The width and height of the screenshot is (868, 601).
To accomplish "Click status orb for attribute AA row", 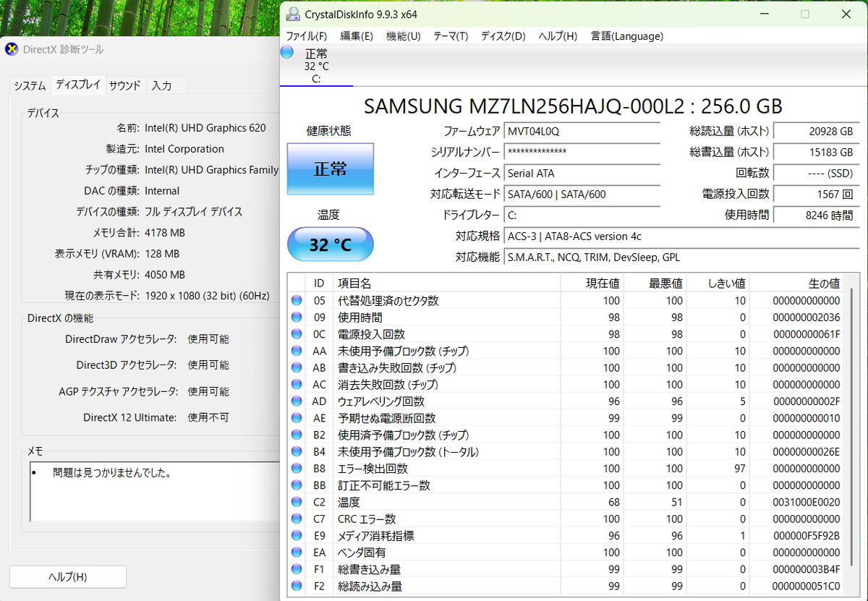I will [x=297, y=351].
